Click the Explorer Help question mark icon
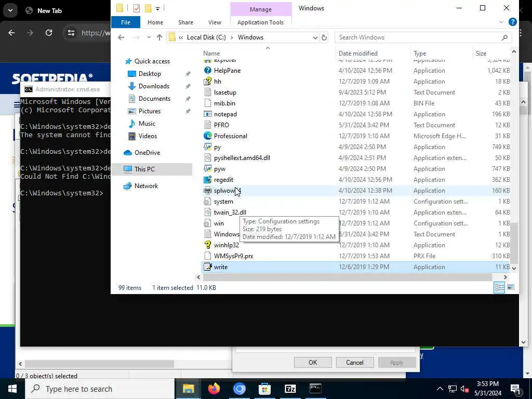This screenshot has height=399, width=532. click(513, 22)
